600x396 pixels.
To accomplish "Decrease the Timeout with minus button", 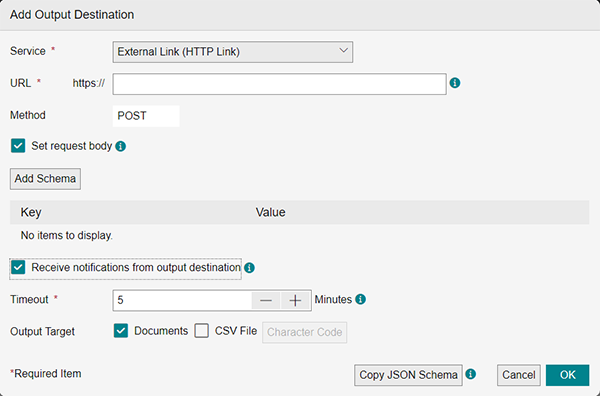I will click(x=266, y=301).
